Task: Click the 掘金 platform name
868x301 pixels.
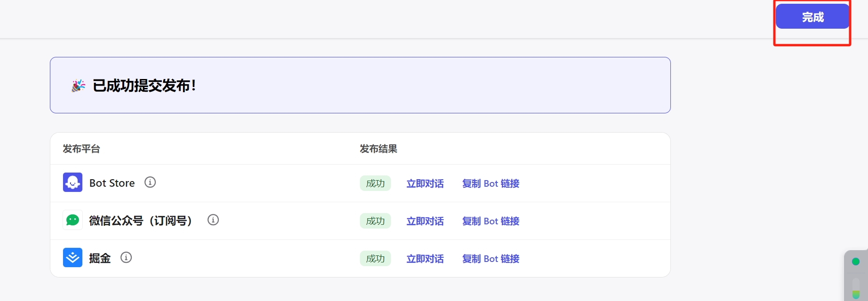Action: coord(100,258)
